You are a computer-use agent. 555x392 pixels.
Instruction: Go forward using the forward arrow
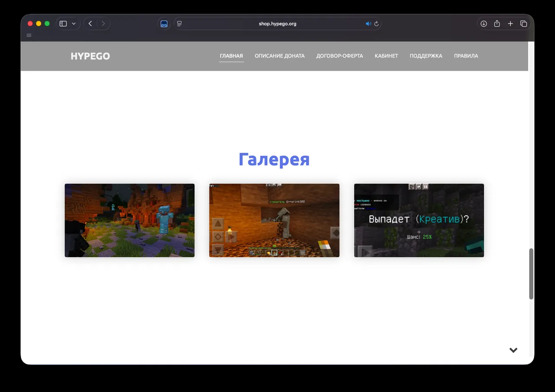click(x=103, y=24)
